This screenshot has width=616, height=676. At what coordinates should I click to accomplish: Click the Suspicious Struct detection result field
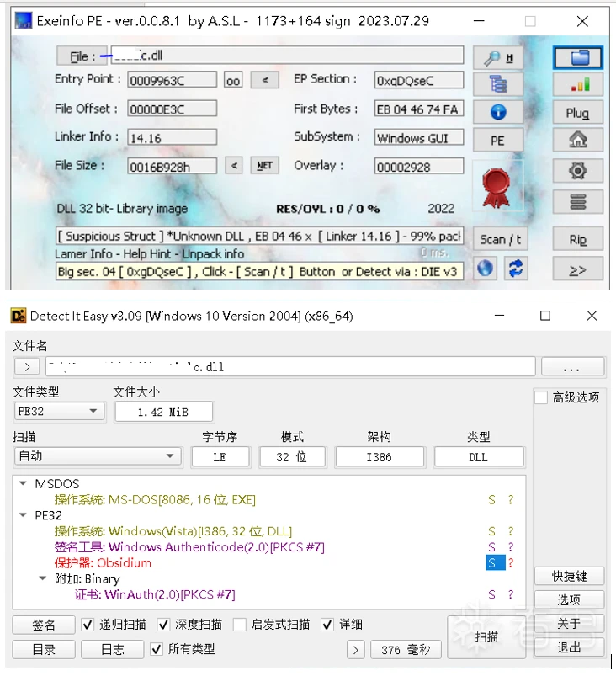click(x=259, y=237)
